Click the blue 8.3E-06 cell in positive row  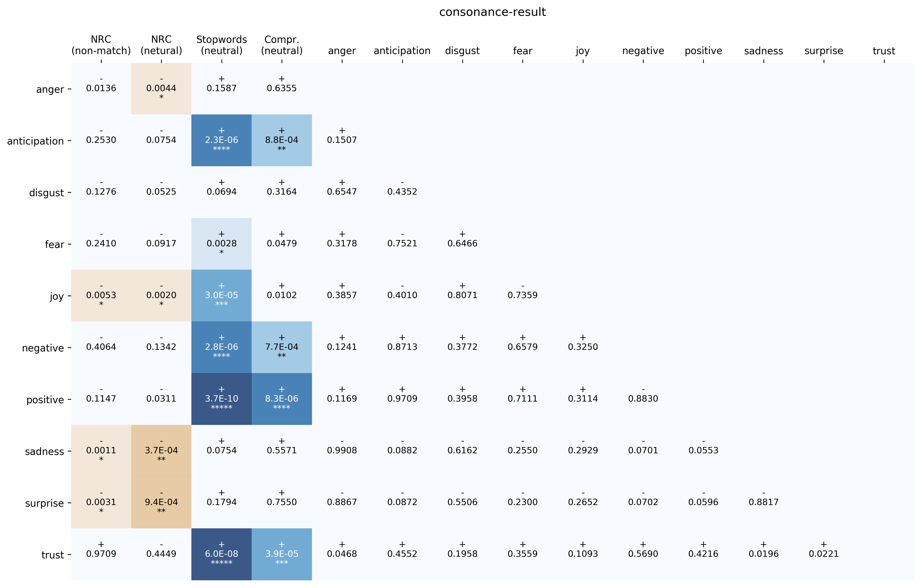tap(281, 399)
